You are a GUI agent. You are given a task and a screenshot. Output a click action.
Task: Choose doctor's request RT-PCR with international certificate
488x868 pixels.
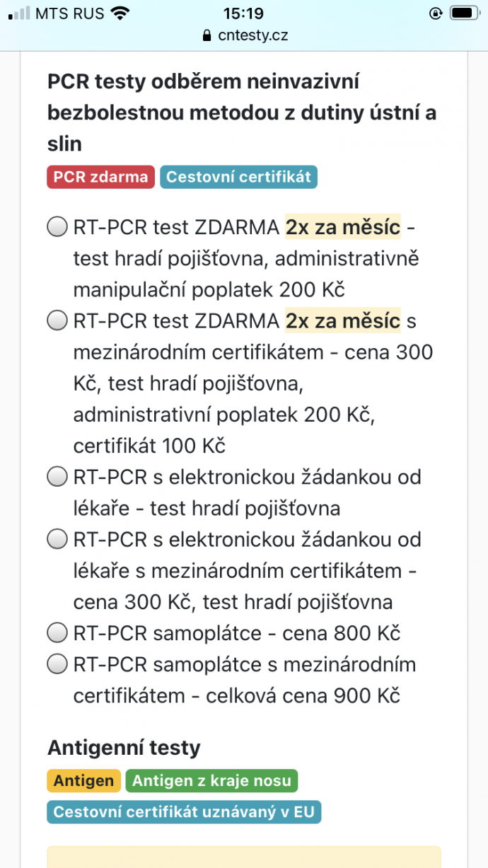pos(57,540)
